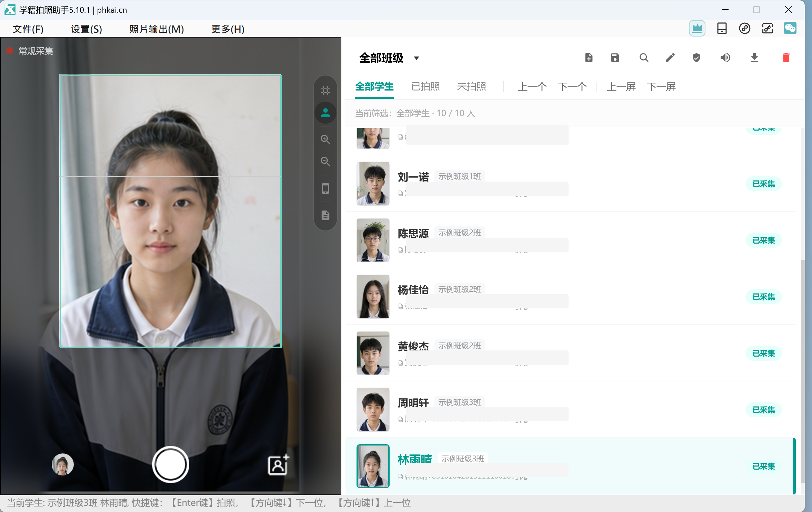Image resolution: width=812 pixels, height=512 pixels.
Task: Click the 示例班级3班 tag next to 周明轩
Action: 459,402
